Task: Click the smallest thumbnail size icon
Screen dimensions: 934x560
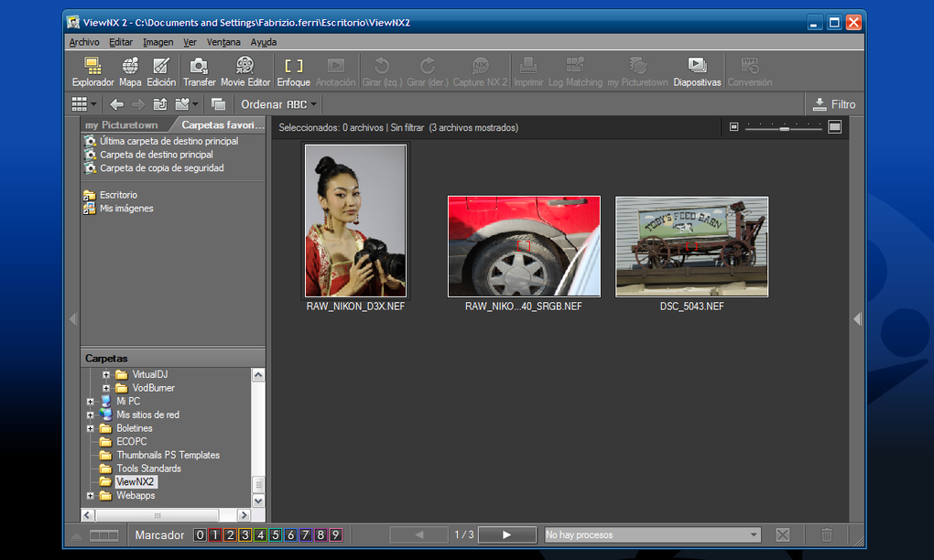Action: tap(733, 127)
